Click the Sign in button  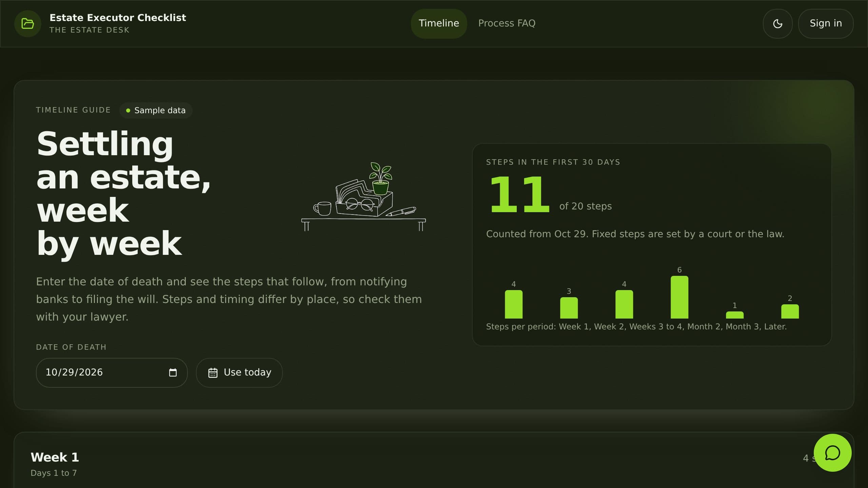pyautogui.click(x=826, y=23)
